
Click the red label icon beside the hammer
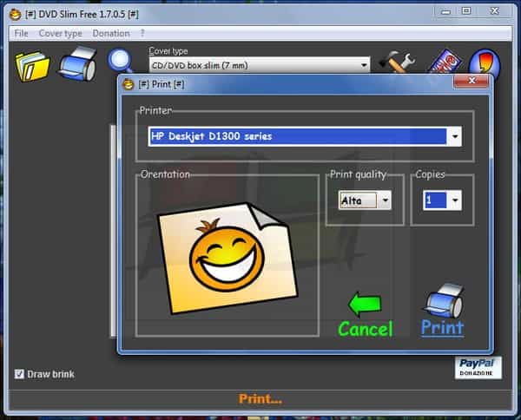[445, 61]
